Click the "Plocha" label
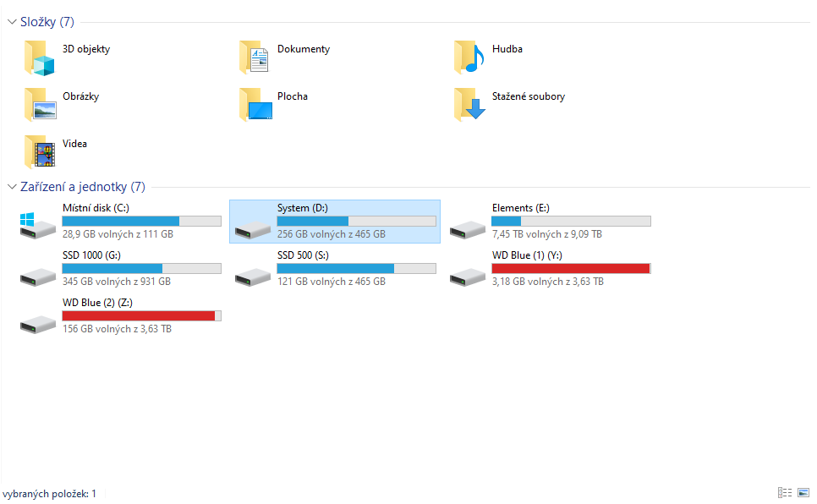This screenshot has width=817, height=504. (x=293, y=96)
